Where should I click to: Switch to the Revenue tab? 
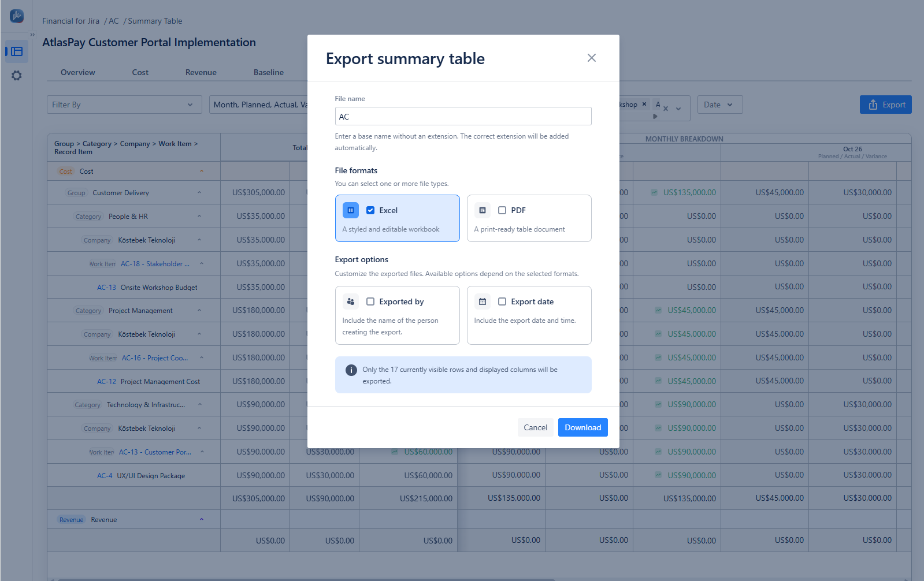(201, 72)
